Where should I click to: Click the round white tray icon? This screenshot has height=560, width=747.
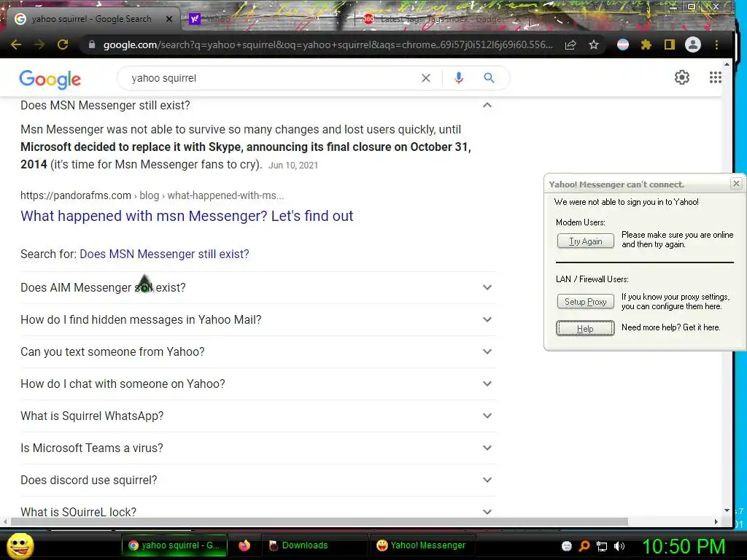pos(566,546)
